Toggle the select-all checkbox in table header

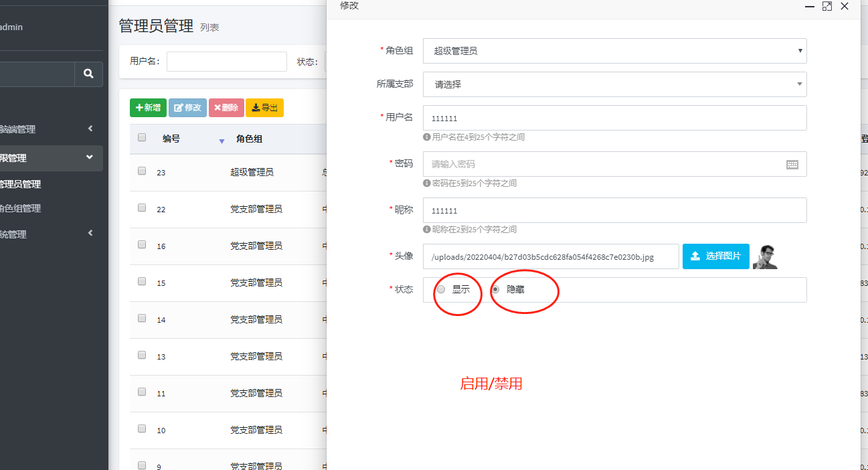pyautogui.click(x=142, y=138)
